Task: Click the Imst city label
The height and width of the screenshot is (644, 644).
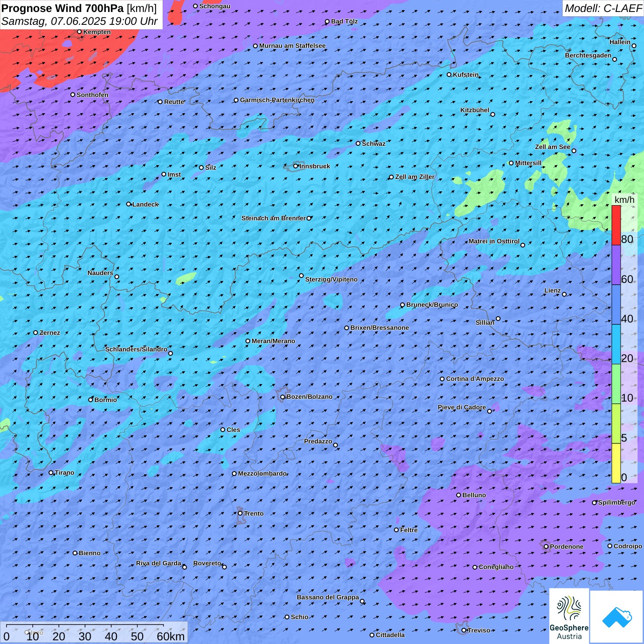Action: click(174, 174)
